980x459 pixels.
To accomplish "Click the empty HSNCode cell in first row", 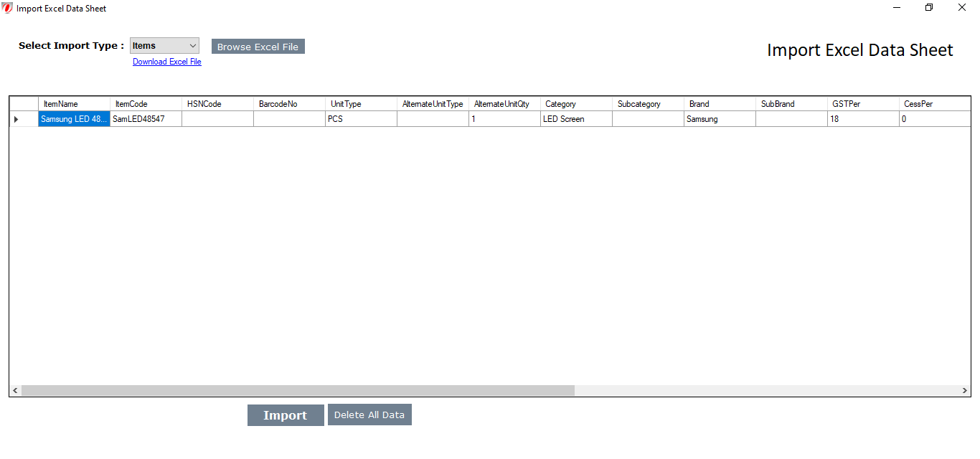I will (x=218, y=119).
